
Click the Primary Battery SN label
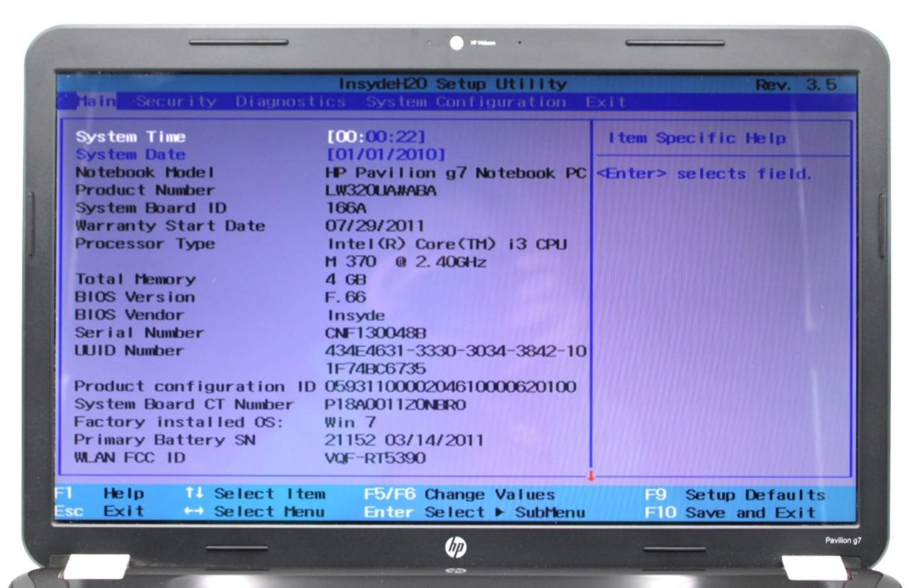pos(165,439)
